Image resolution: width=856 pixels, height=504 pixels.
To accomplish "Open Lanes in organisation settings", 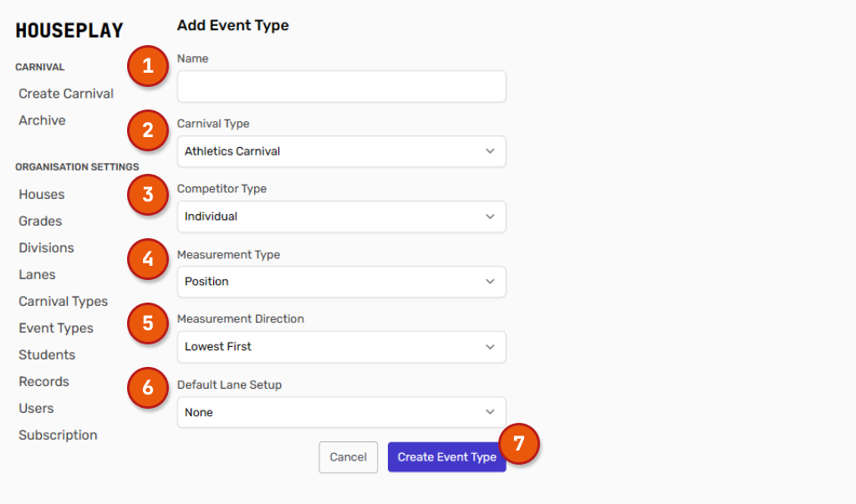I will [x=37, y=274].
